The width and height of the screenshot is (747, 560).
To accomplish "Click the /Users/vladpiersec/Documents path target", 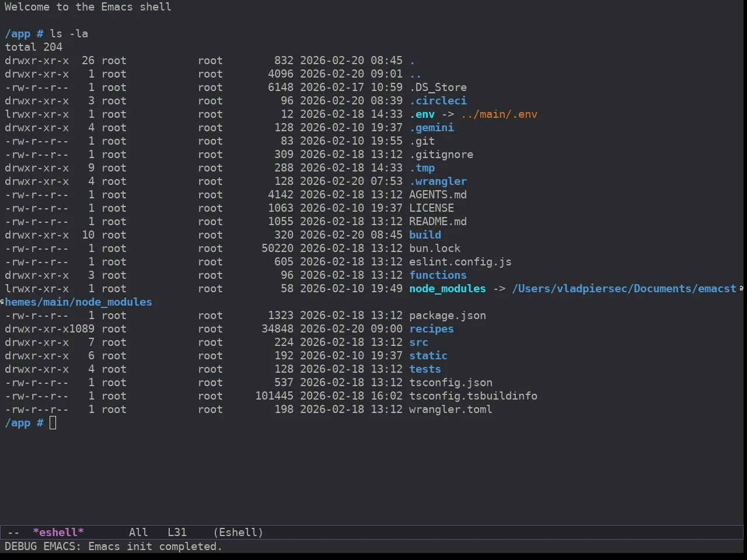I will tap(624, 289).
